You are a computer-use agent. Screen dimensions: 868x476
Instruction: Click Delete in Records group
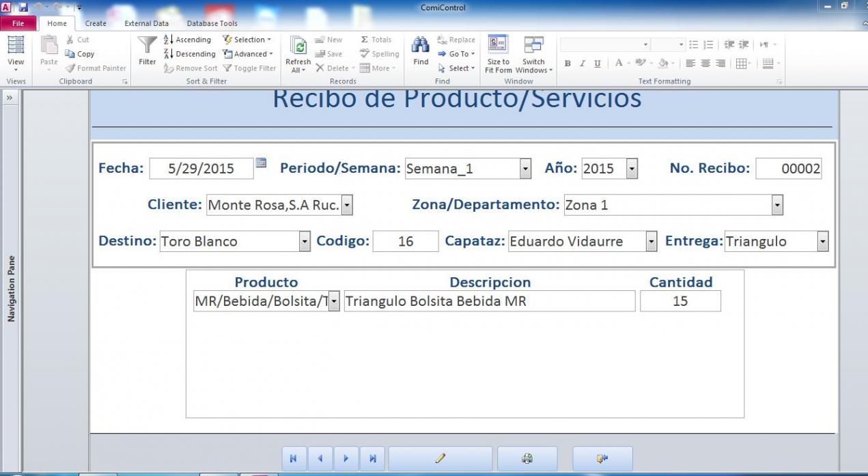[x=335, y=68]
